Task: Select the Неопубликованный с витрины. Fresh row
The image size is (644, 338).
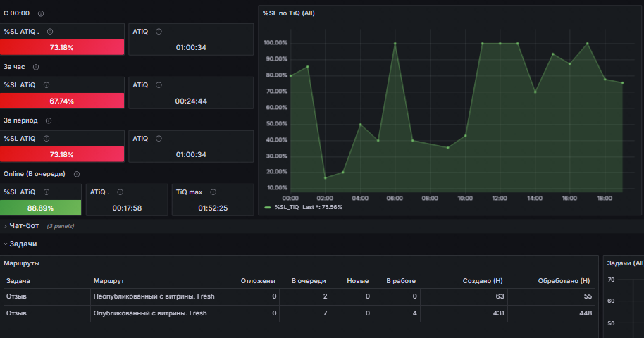Action: tap(299, 296)
